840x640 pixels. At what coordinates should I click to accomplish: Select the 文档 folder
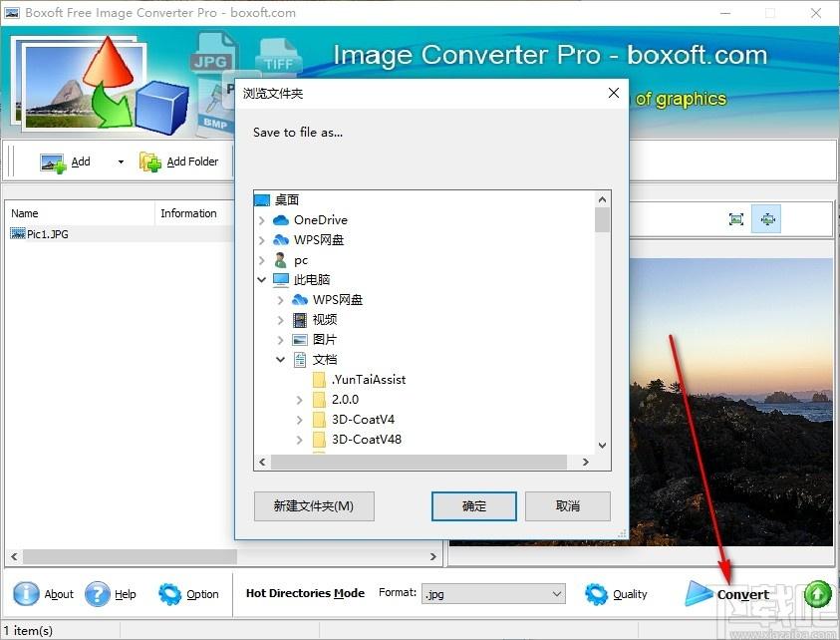pos(325,360)
